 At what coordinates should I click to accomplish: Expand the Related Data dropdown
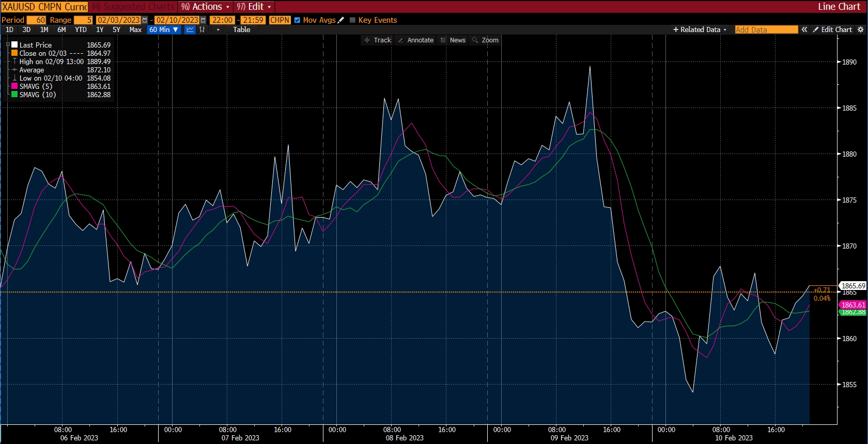(700, 29)
